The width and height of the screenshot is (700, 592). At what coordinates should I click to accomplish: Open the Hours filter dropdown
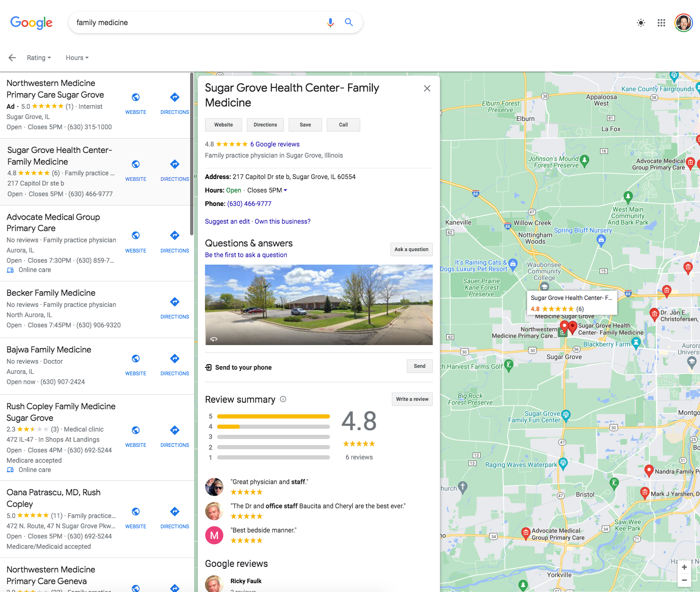point(77,58)
